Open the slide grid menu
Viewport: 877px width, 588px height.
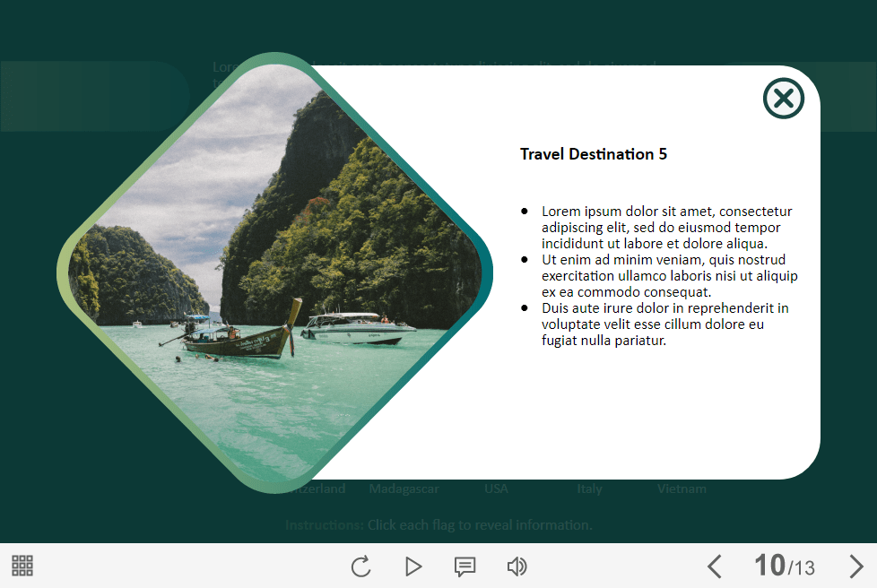tap(22, 566)
